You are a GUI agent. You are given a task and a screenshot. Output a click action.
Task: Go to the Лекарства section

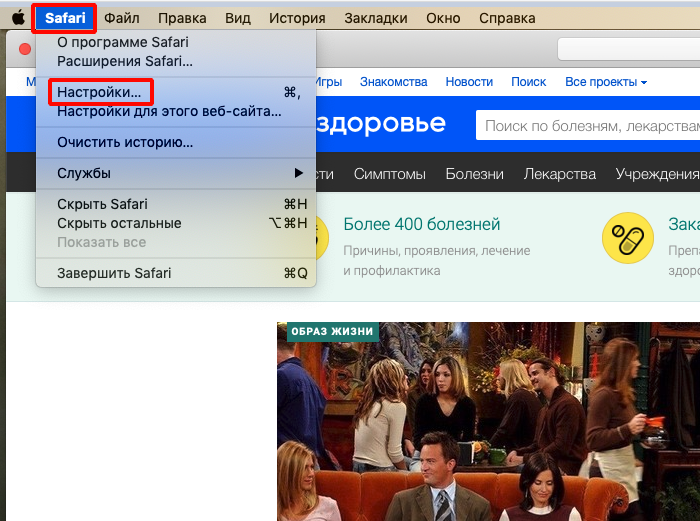pyautogui.click(x=560, y=174)
